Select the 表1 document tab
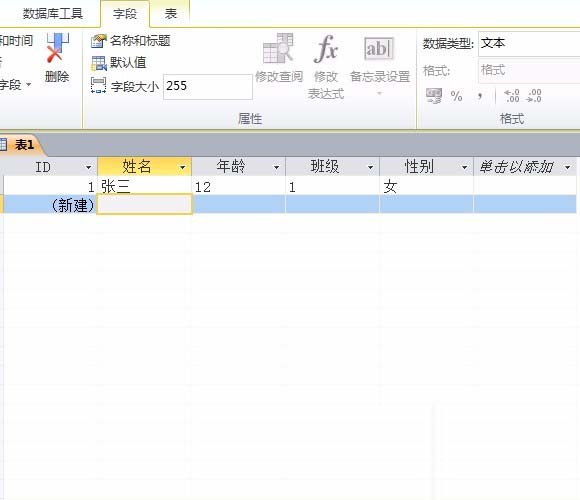Image resolution: width=580 pixels, height=500 pixels. pos(22,145)
